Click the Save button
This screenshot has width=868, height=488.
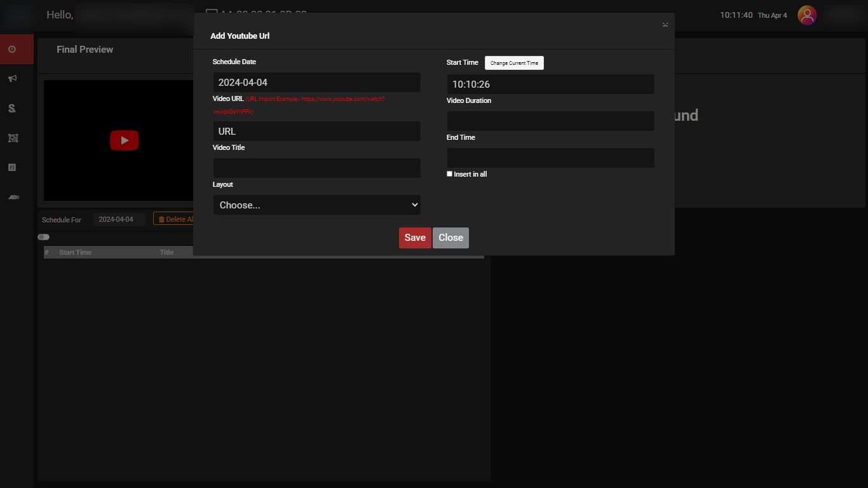click(x=415, y=238)
